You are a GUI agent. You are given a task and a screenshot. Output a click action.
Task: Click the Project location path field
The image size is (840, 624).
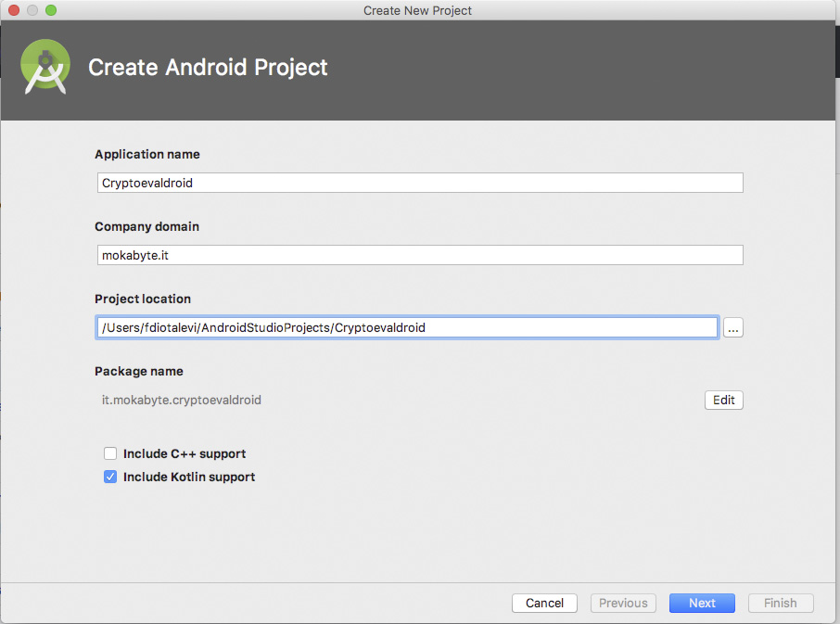(x=407, y=327)
